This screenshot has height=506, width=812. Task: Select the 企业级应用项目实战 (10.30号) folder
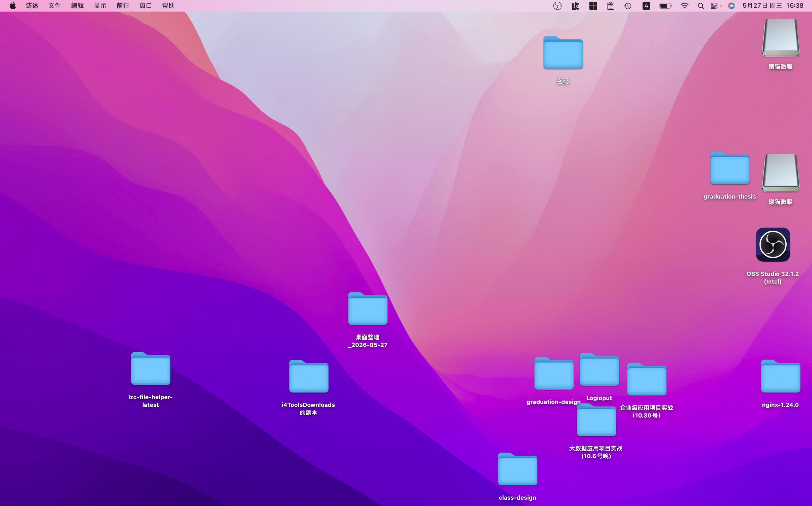(647, 379)
